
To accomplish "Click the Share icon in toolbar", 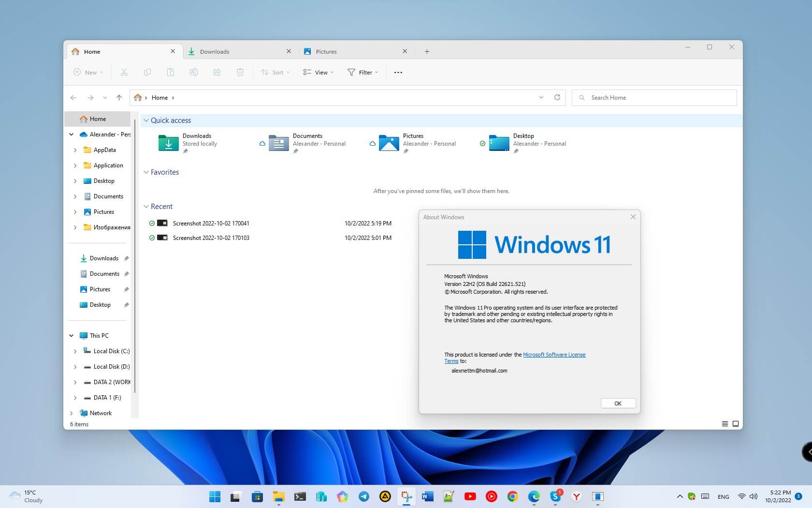I will [x=217, y=72].
